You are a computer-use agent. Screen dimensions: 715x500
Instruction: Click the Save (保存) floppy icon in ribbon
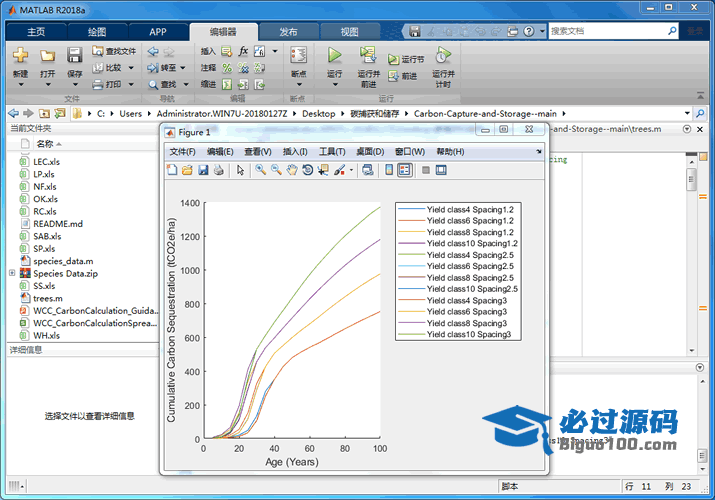coord(74,55)
